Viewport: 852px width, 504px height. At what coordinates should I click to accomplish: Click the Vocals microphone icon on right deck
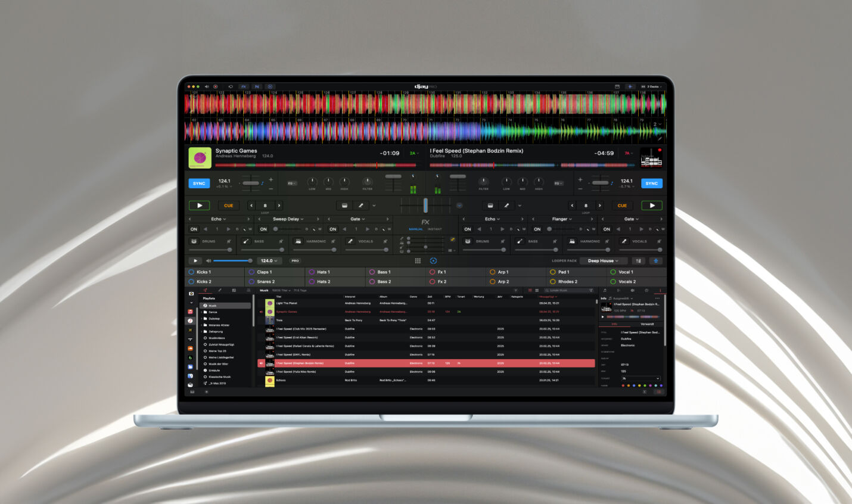pos(624,241)
